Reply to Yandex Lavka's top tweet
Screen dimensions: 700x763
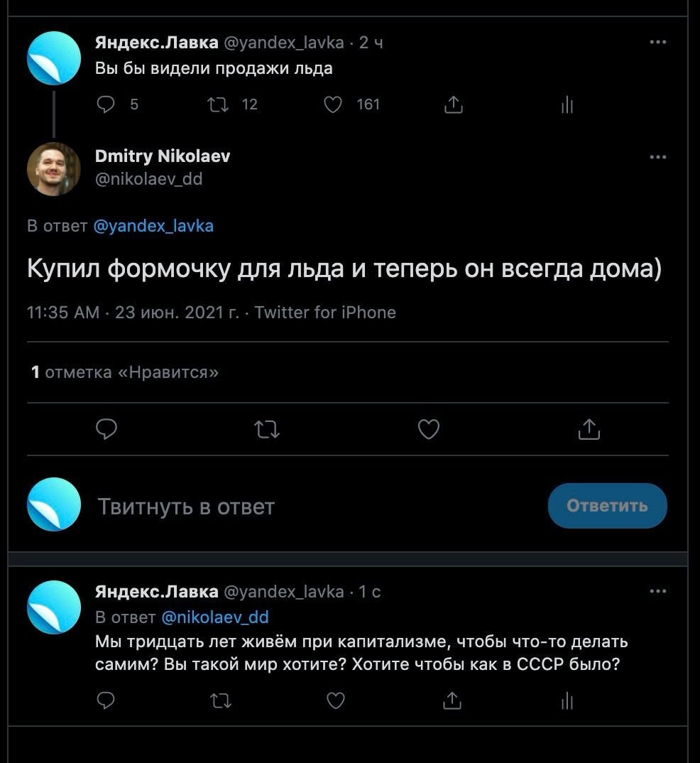pos(106,105)
